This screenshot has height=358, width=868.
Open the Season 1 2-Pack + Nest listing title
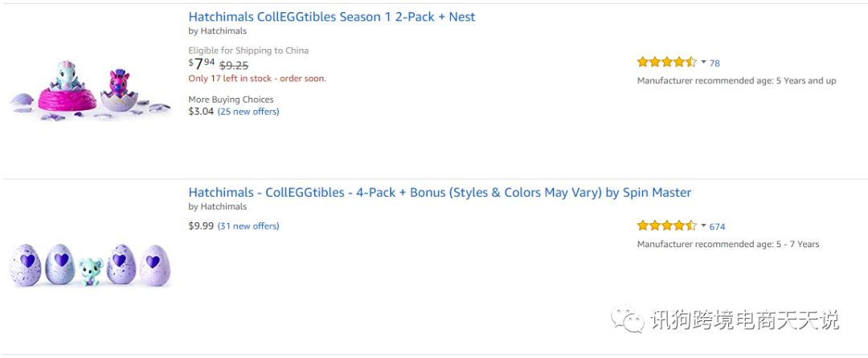(332, 17)
